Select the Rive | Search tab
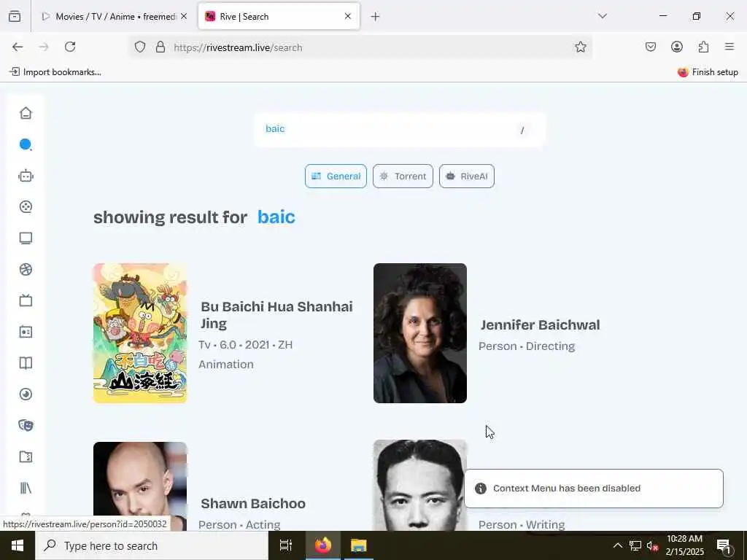This screenshot has width=747, height=560. (279, 17)
